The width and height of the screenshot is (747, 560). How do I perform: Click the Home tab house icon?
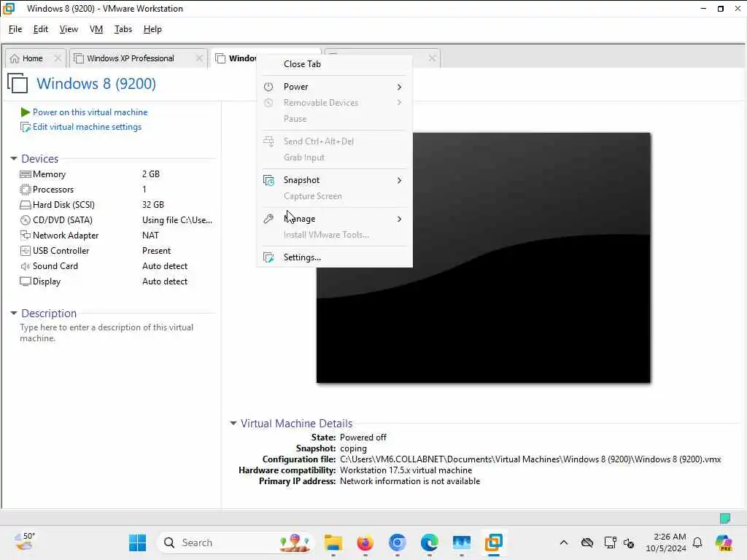[x=15, y=58]
